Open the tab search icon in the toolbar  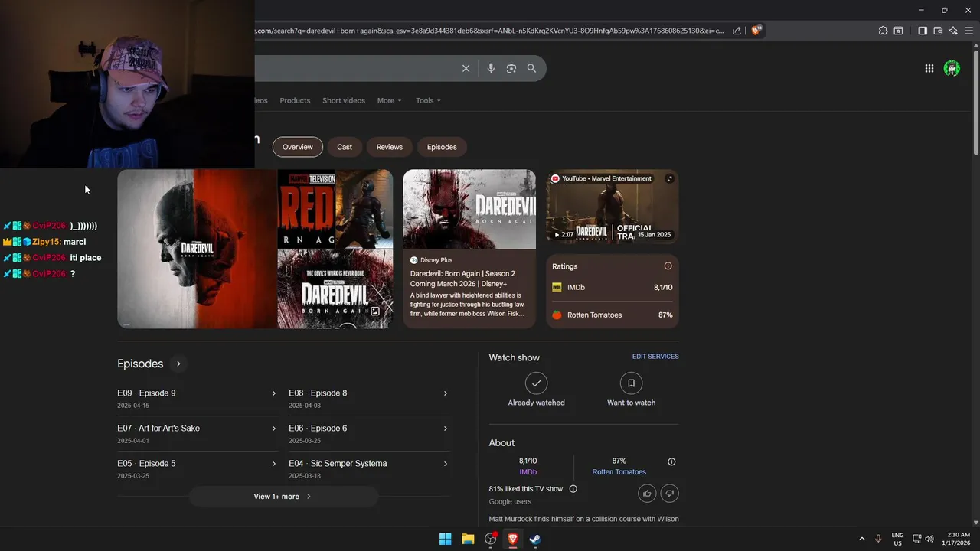tap(899, 31)
